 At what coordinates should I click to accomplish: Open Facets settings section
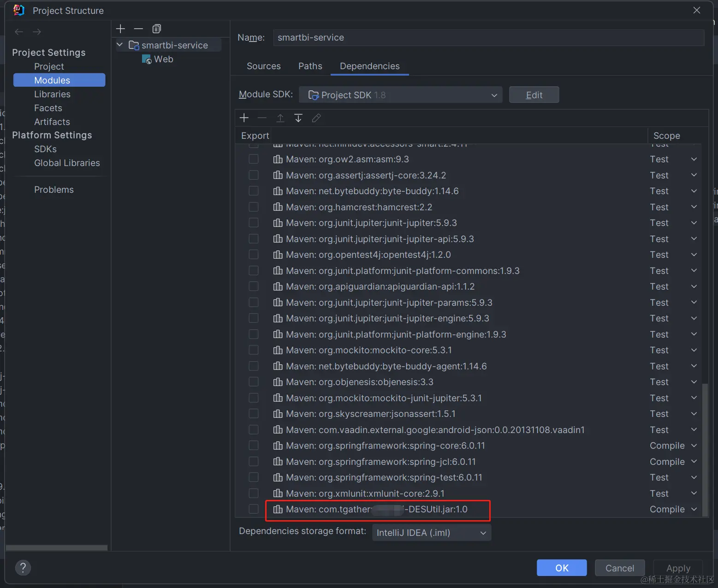(48, 108)
